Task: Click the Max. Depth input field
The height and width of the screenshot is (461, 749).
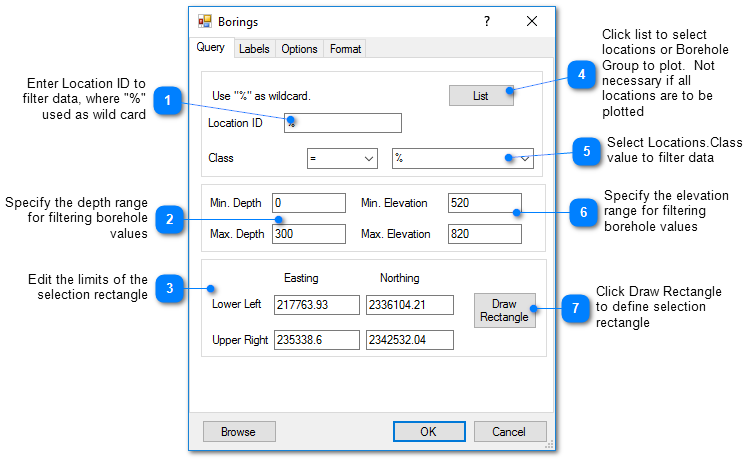Action: (308, 234)
